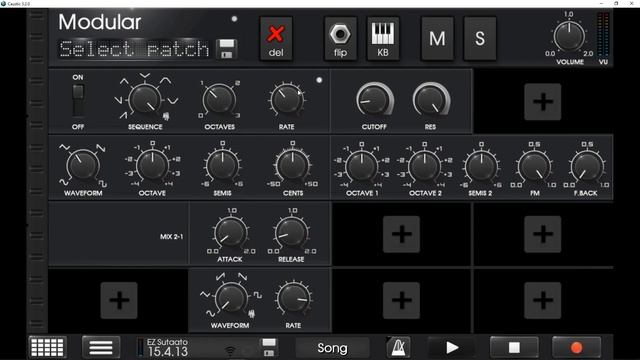The width and height of the screenshot is (640, 360).
Task: Click the SEMIS knob
Action: pos(222,166)
